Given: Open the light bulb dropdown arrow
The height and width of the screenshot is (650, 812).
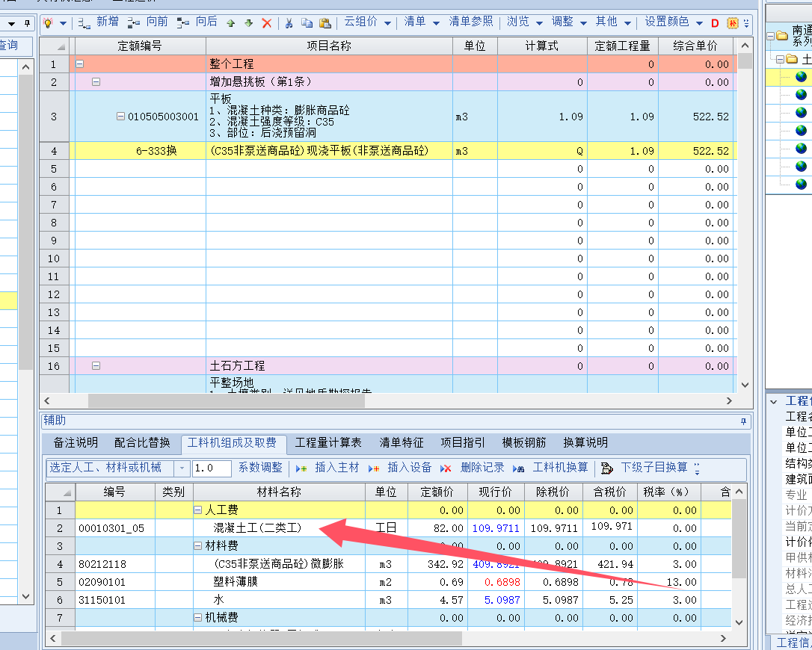Looking at the screenshot, I should coord(63,22).
